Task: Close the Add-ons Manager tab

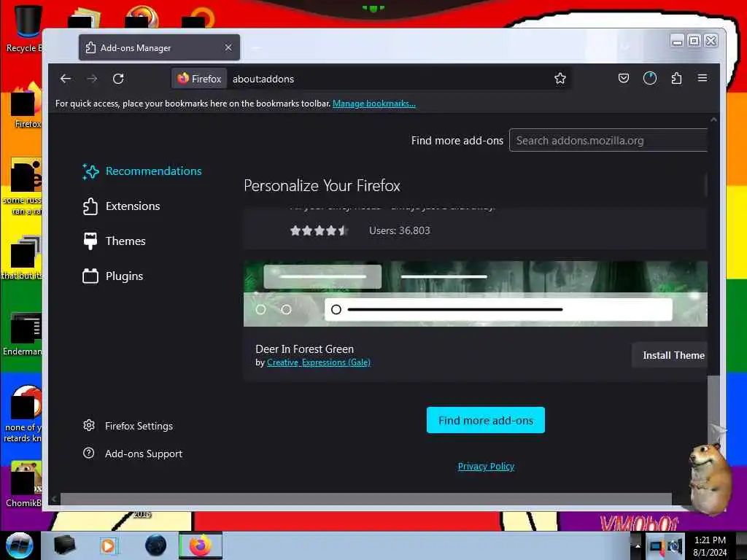Action: pos(228,47)
